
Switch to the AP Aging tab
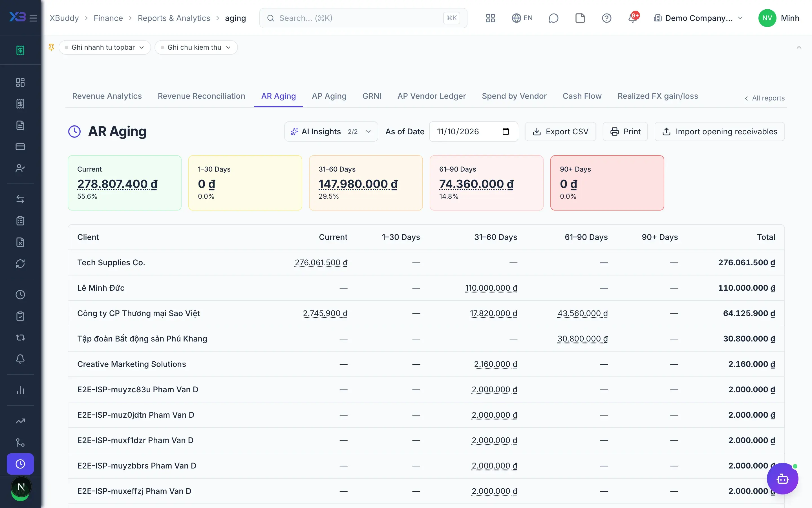click(x=329, y=96)
